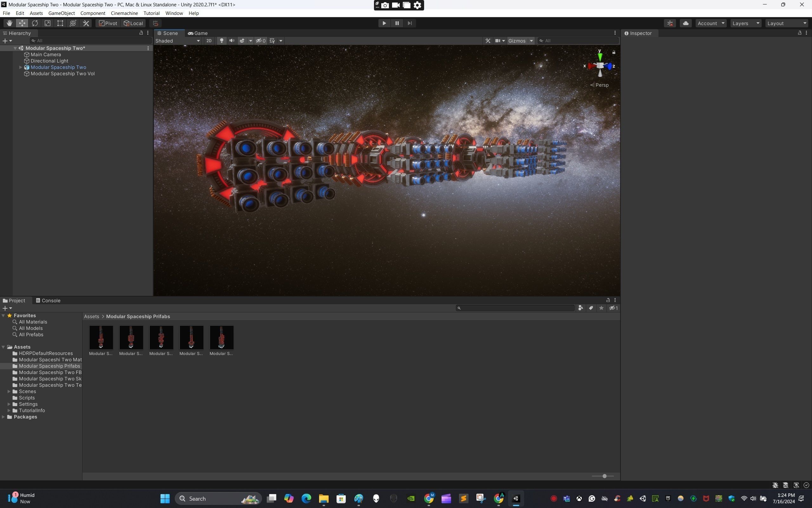Open the Account dropdown
This screenshot has width=812, height=508.
coord(711,23)
